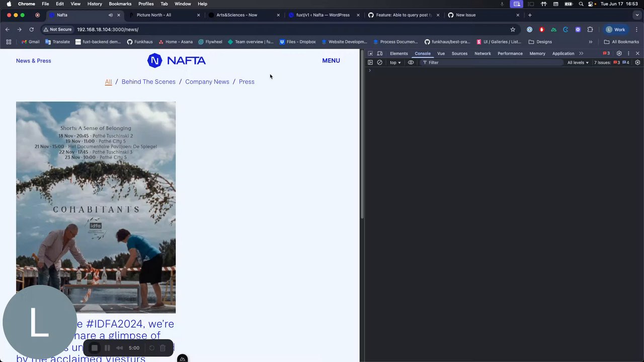Open a new browser tab
Screen dimensions: 644x362
coord(530,15)
